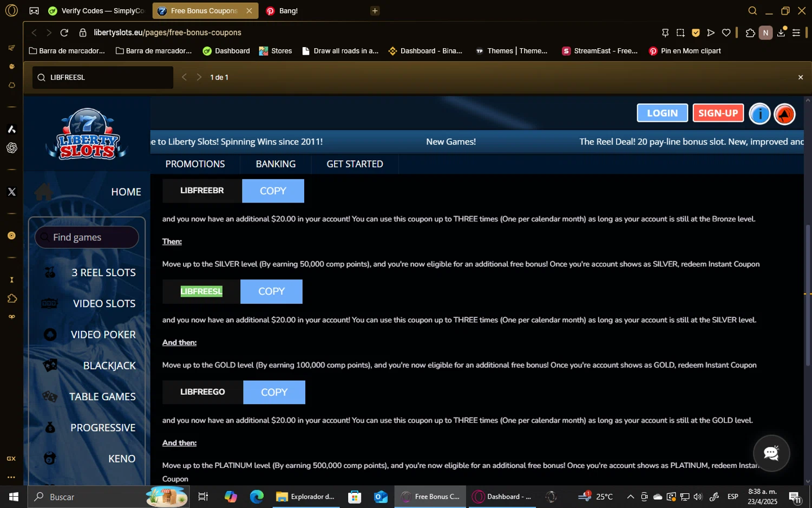Click the SIGN-UP button
Screen dimensions: 812x508
[x=718, y=113]
